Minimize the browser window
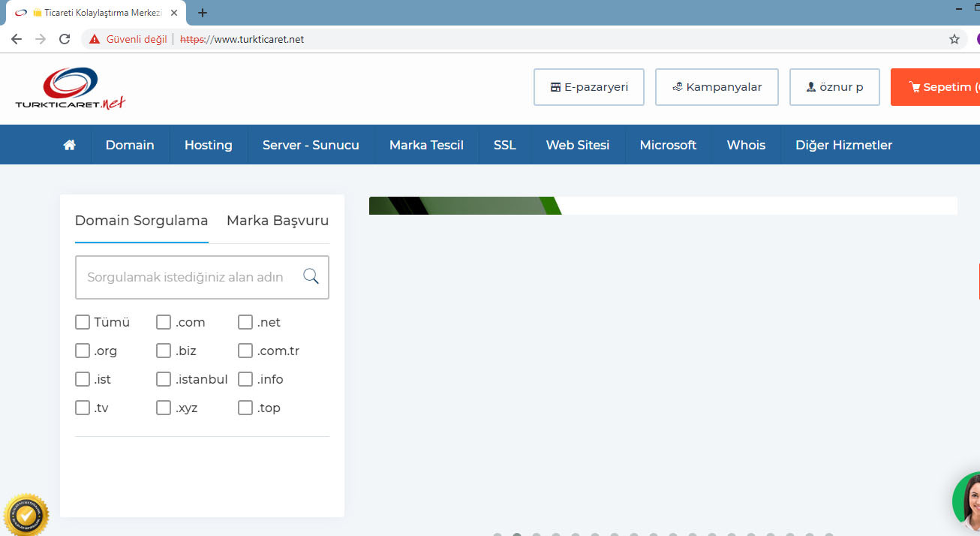980x536 pixels. [960, 8]
